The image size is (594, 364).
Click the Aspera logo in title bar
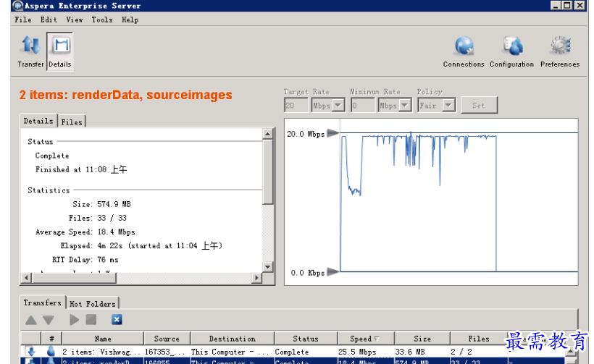click(x=18, y=6)
